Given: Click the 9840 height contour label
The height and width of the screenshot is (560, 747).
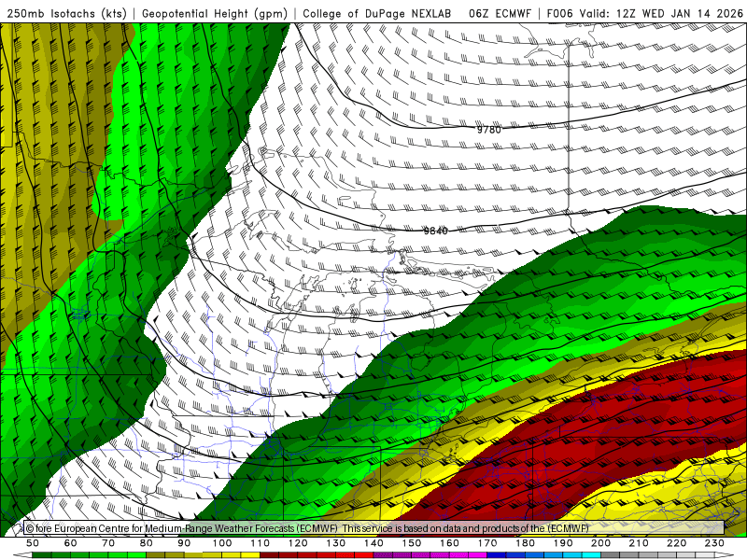Looking at the screenshot, I should [436, 231].
